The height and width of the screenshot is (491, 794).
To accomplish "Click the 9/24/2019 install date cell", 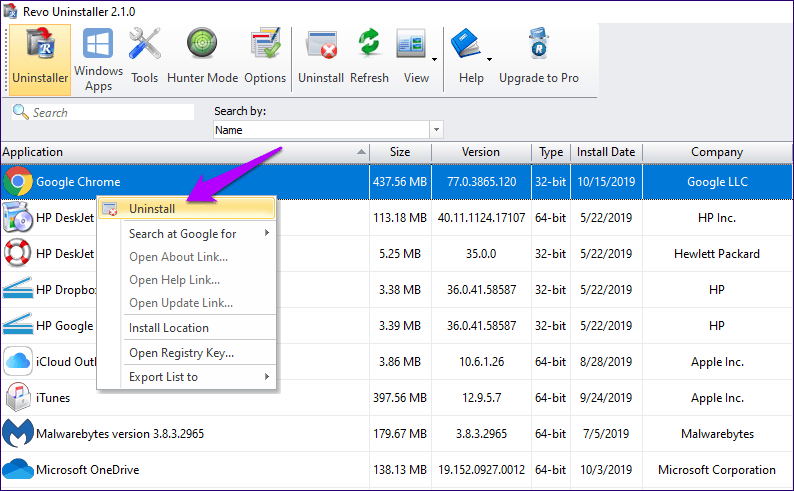I will point(606,398).
